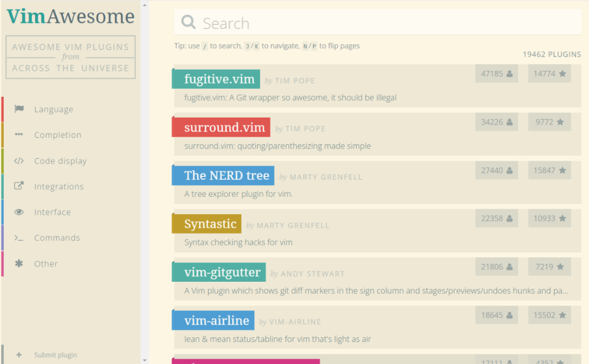
Task: Click the asterisk icon beside Other
Action: [19, 264]
